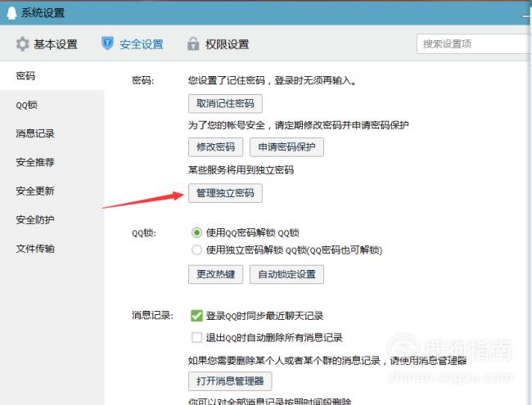Click the 取消记住密码 button
532x405 pixels.
[225, 103]
